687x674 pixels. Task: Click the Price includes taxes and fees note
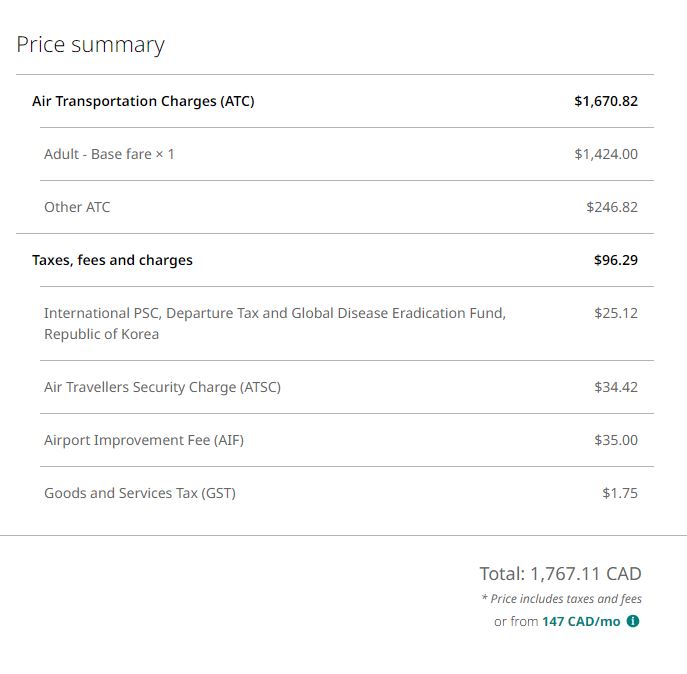(x=561, y=599)
